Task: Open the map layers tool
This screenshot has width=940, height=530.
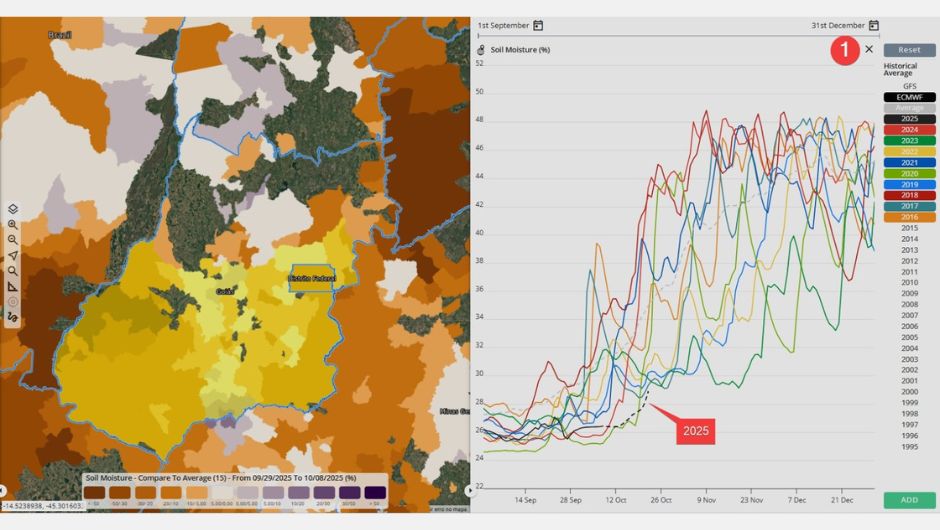Action: coord(13,209)
